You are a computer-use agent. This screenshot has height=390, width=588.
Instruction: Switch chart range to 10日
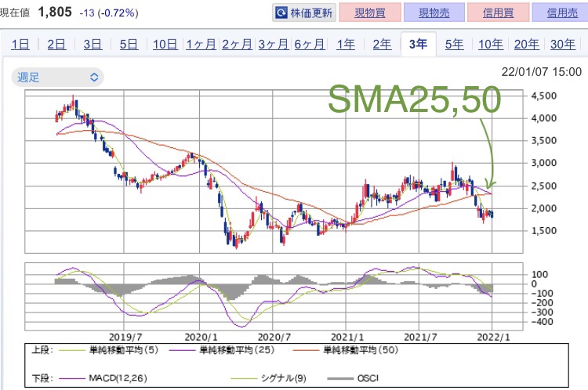click(x=165, y=45)
